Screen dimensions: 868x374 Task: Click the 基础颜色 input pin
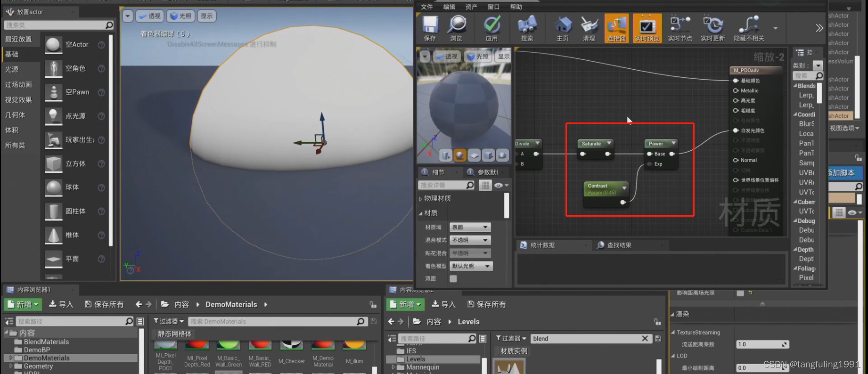click(736, 81)
